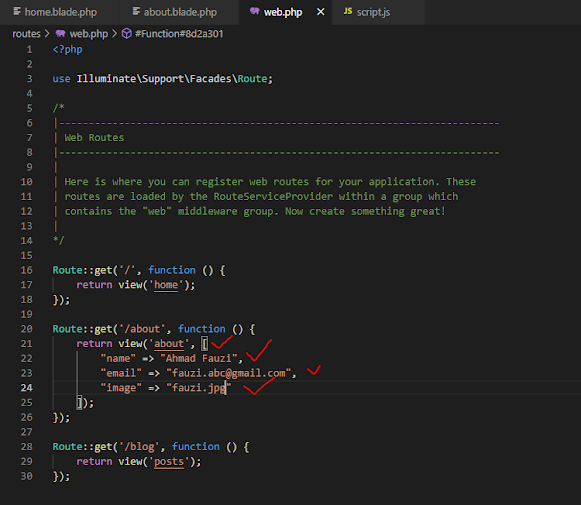This screenshot has width=581, height=505.
Task: Open the routes breadcrumb folder
Action: pos(26,34)
